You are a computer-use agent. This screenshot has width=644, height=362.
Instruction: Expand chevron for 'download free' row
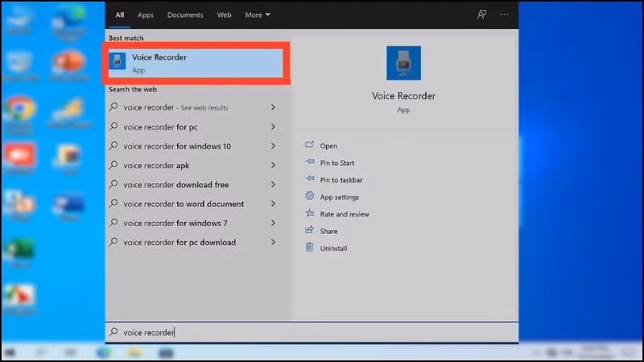pyautogui.click(x=273, y=185)
